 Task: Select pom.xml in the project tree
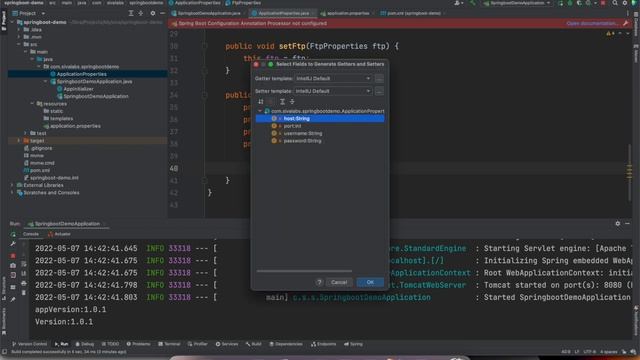(40, 170)
